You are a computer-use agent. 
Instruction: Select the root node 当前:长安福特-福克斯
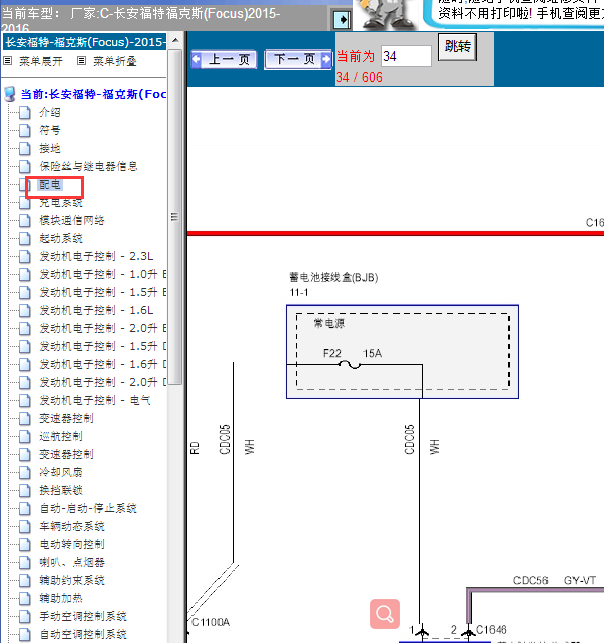coord(93,94)
